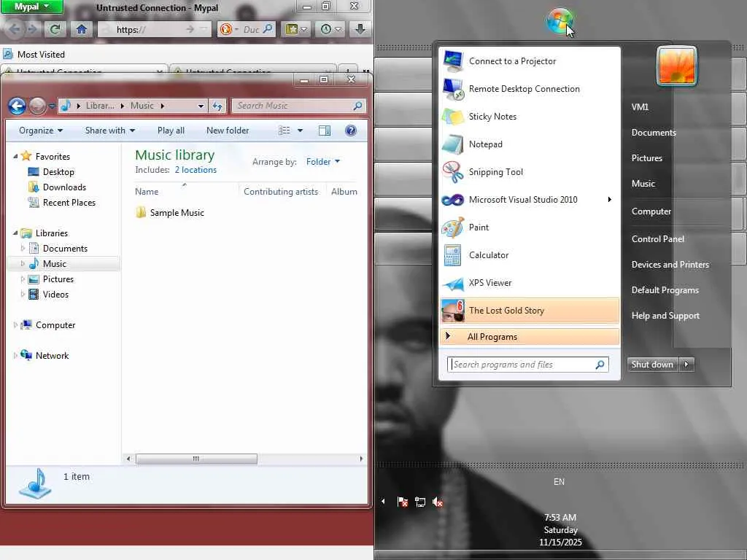Sort by Contributing artists column
This screenshot has height=560, width=747.
pos(281,192)
